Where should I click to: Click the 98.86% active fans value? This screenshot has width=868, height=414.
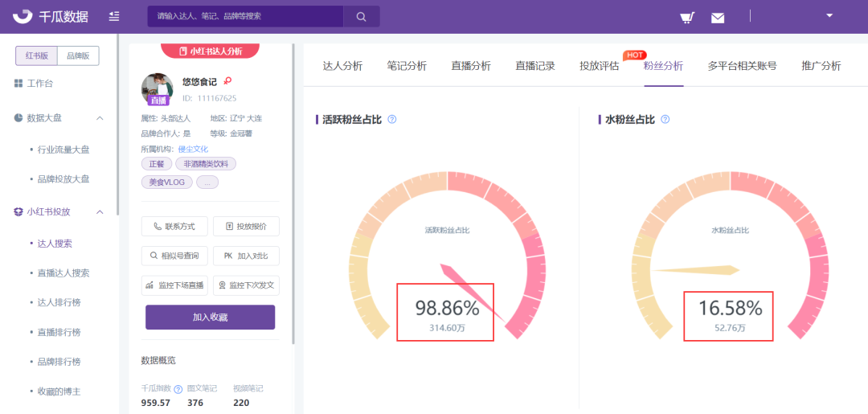[x=448, y=308]
